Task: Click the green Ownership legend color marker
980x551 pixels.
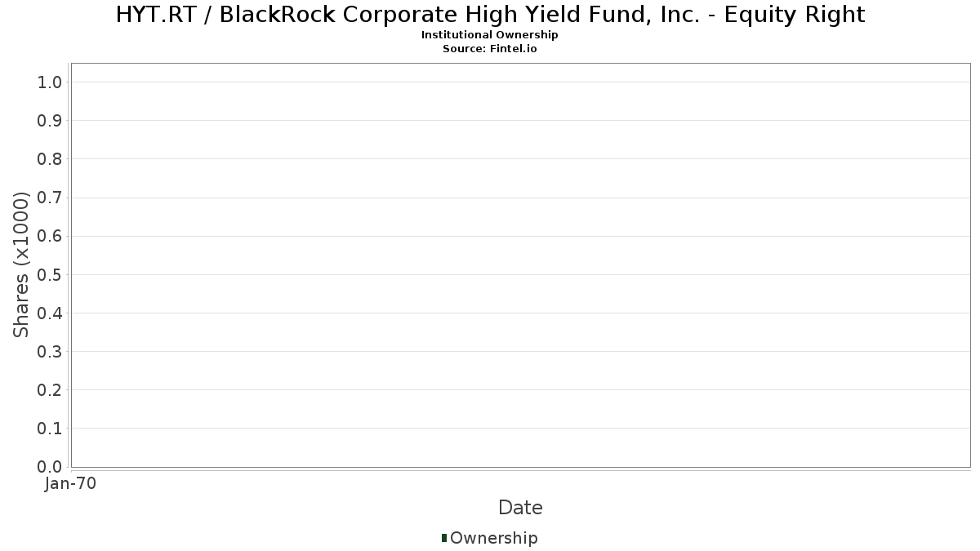Action: click(x=444, y=537)
